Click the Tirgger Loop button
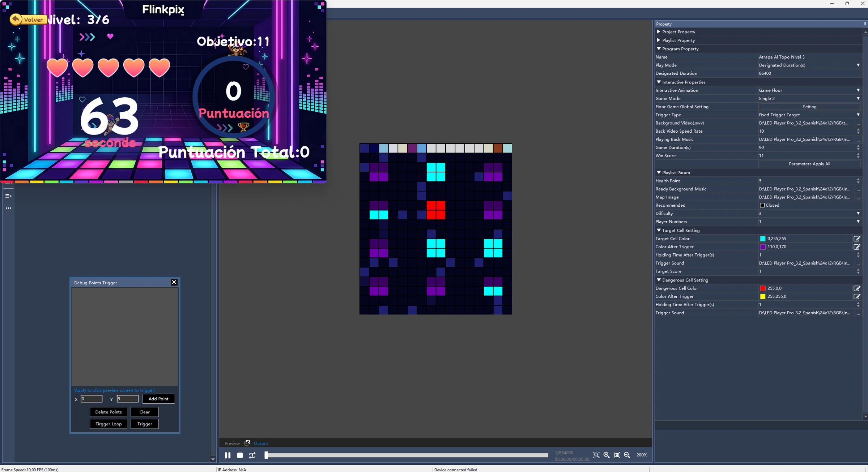This screenshot has width=868, height=472. [109, 424]
